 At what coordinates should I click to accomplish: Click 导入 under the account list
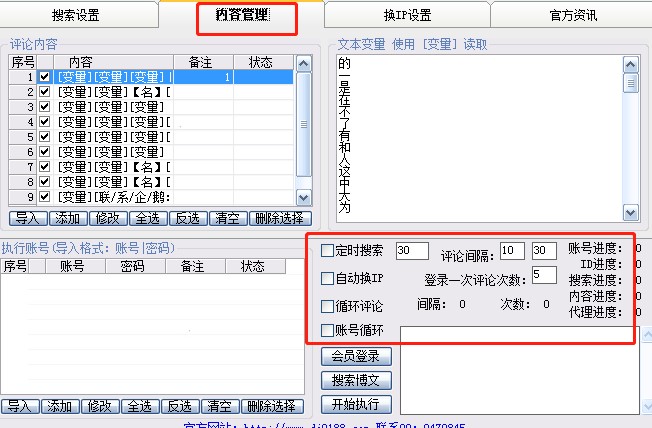click(x=20, y=406)
